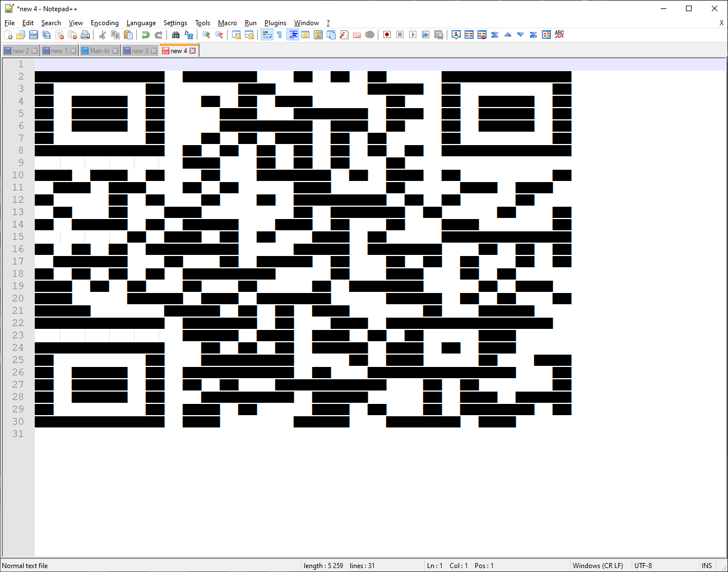The height and width of the screenshot is (572, 728).
Task: Click the Redo arrow icon
Action: (159, 35)
